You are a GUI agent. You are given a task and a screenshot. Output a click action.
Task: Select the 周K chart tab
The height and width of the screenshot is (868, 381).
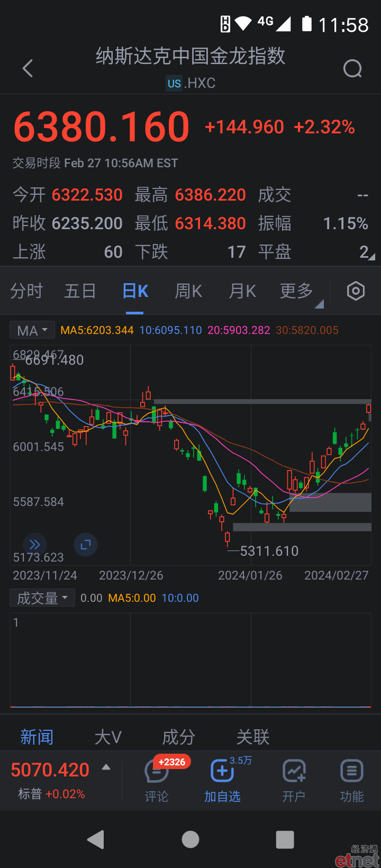[189, 291]
